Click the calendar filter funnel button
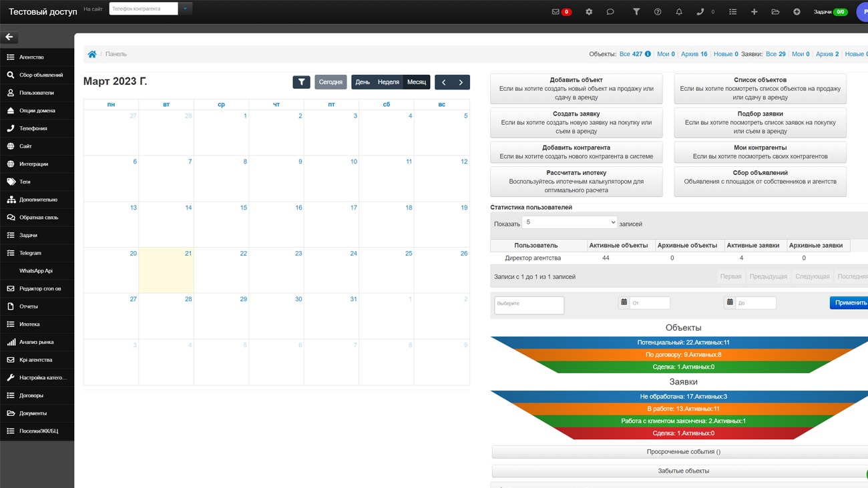868x488 pixels. (x=301, y=82)
